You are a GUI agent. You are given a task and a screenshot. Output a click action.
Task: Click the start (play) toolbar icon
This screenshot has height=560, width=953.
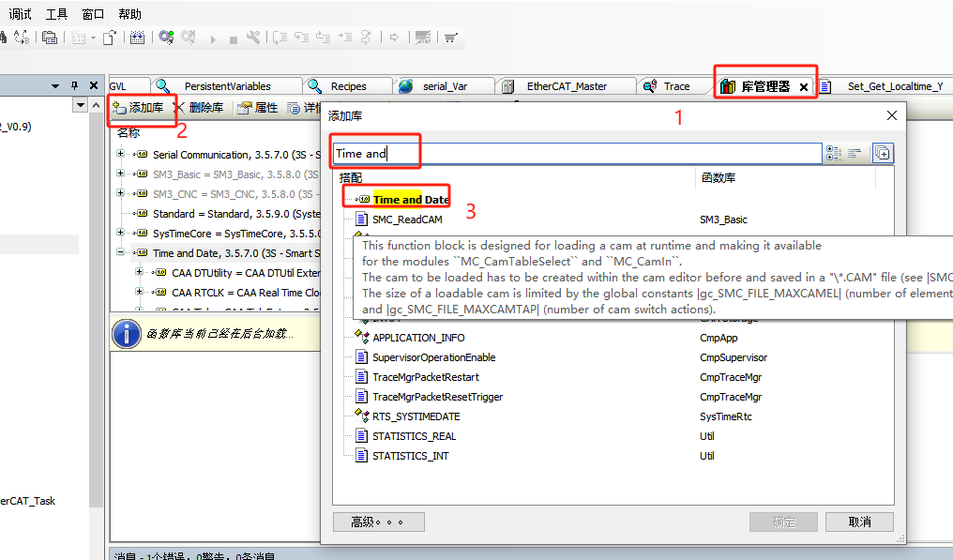[213, 39]
